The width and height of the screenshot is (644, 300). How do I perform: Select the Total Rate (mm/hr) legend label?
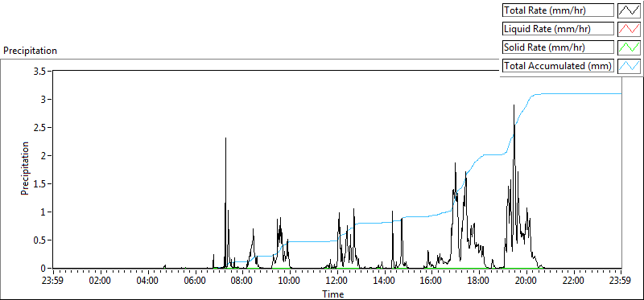tap(558, 10)
